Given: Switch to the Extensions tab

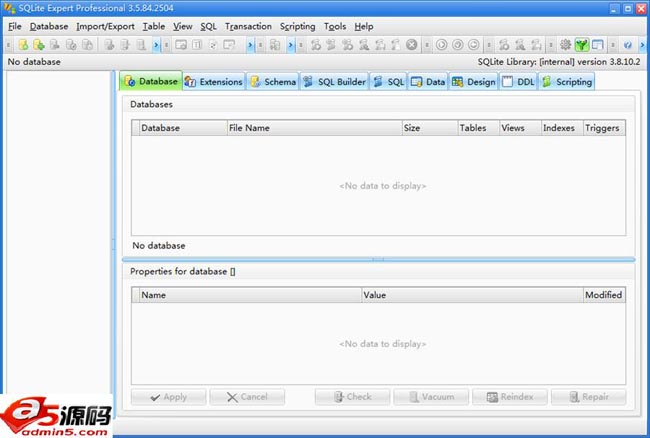Looking at the screenshot, I should [214, 82].
